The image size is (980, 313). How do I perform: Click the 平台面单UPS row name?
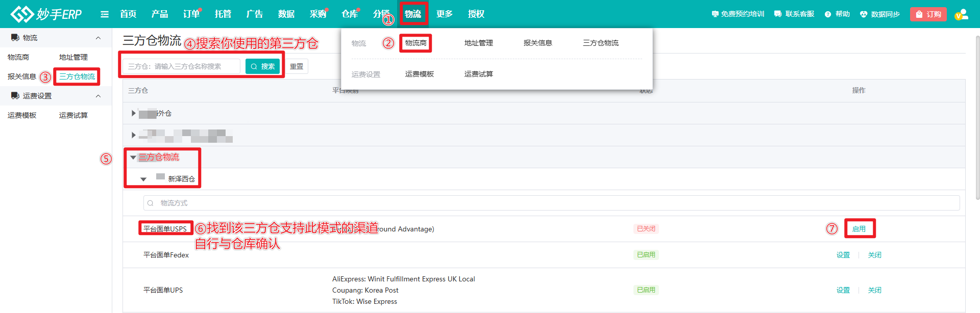(163, 290)
